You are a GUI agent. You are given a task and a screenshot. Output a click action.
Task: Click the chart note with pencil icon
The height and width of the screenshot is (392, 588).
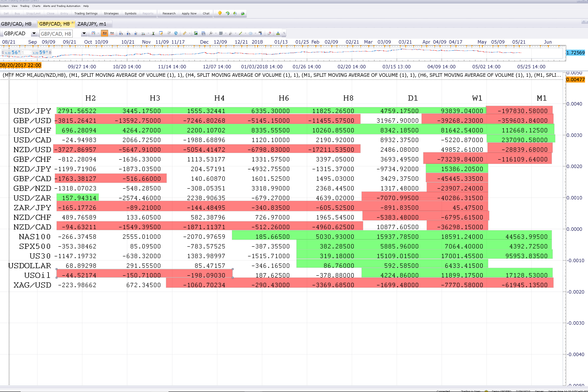click(x=161, y=33)
